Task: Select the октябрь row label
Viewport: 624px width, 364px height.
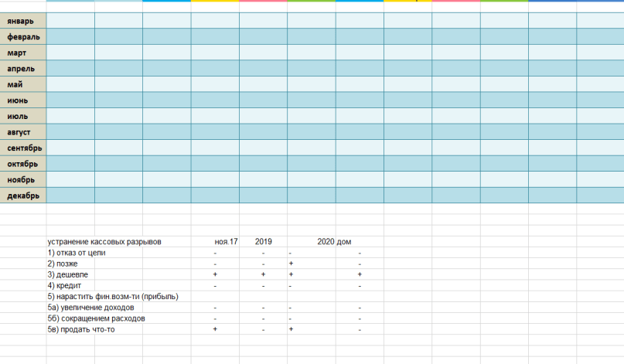Action: 23,164
